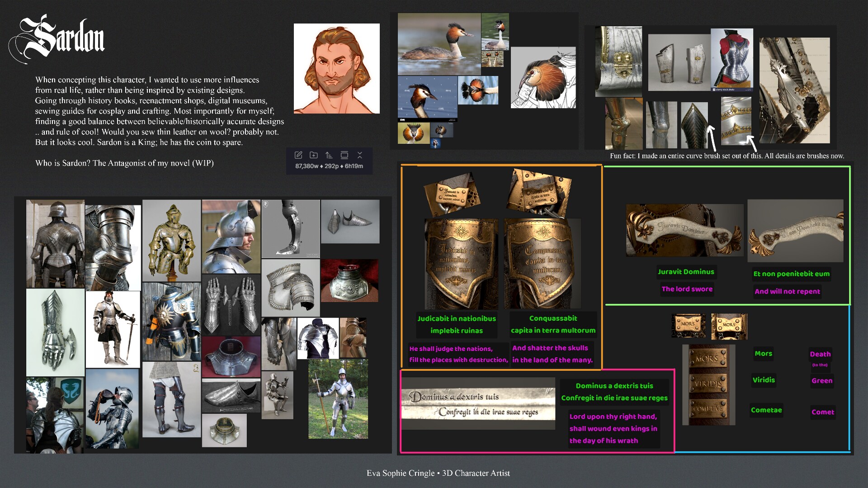Image resolution: width=868 pixels, height=488 pixels.
Task: Select the 'Dominus a dextris tuis' sword engraving image
Action: [x=478, y=403]
